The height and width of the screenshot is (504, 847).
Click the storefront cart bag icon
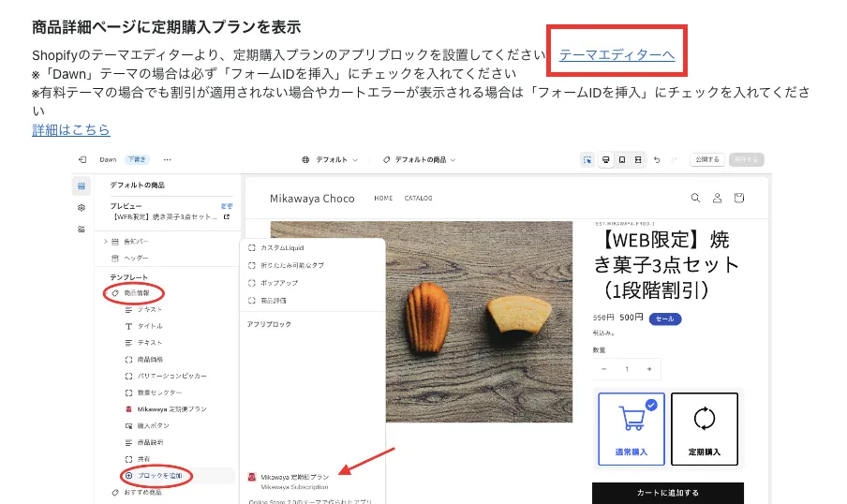point(739,198)
